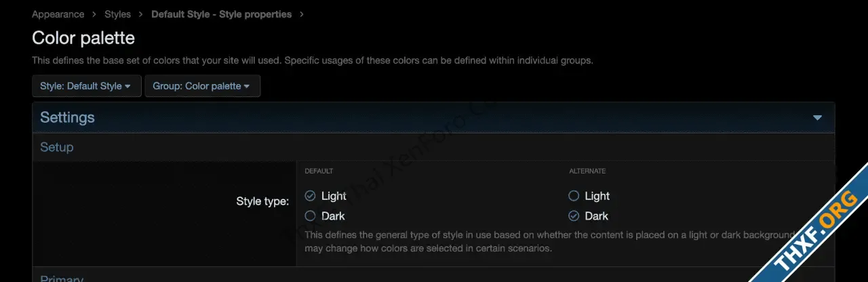
Task: Click the Style type field label
Action: point(262,201)
